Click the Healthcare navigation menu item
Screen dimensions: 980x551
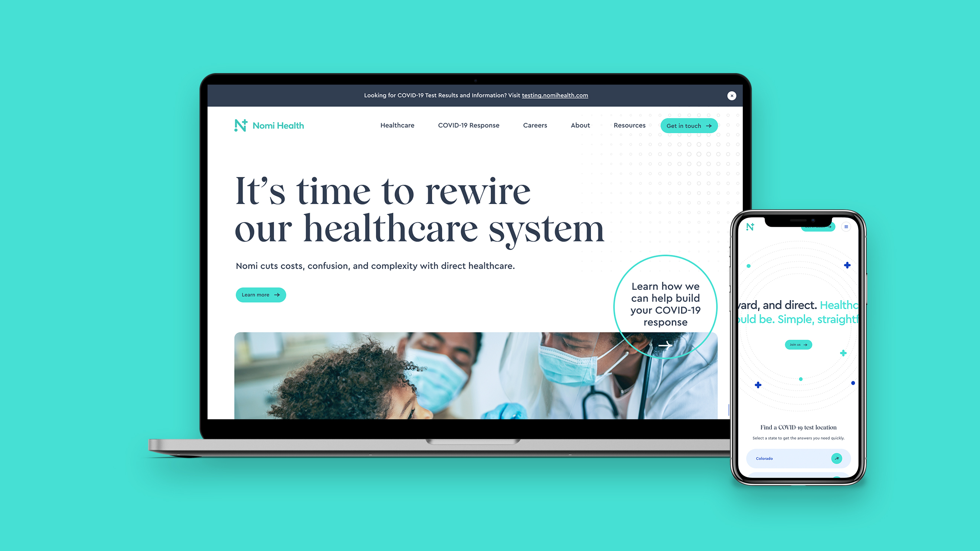tap(397, 125)
